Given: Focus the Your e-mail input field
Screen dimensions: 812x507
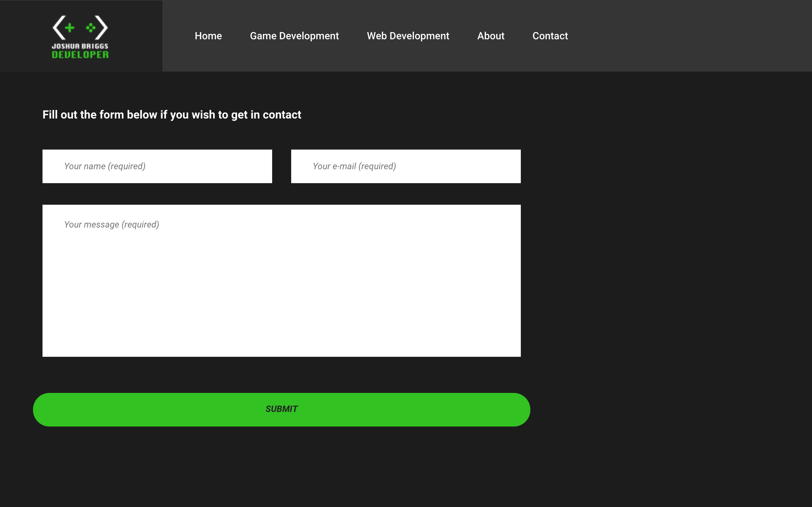Looking at the screenshot, I should [456, 166].
